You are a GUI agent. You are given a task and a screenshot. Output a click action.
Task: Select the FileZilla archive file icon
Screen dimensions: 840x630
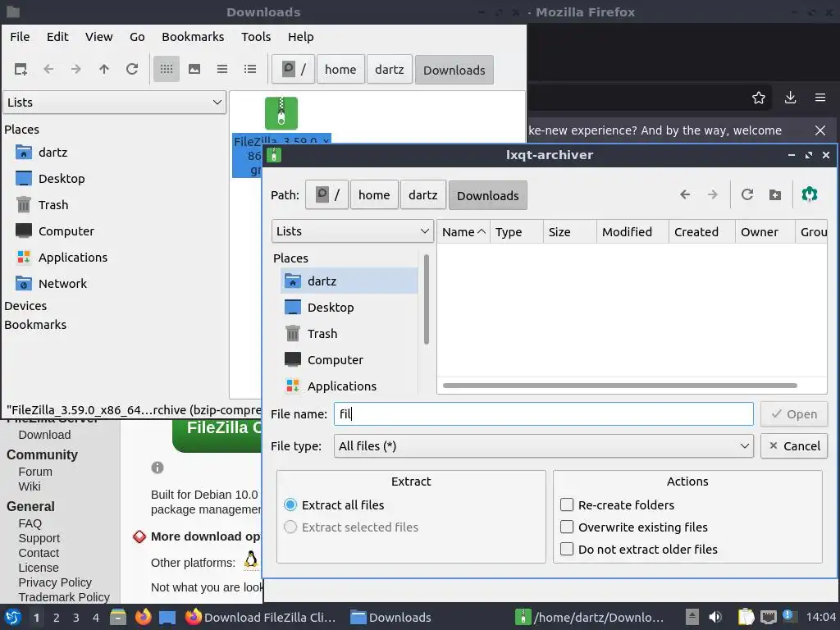tap(281, 113)
